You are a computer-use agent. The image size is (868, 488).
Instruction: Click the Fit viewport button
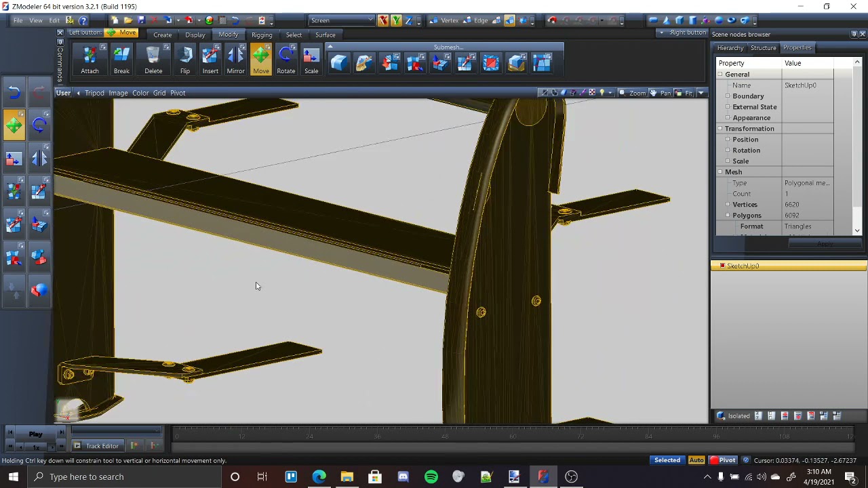pos(684,93)
